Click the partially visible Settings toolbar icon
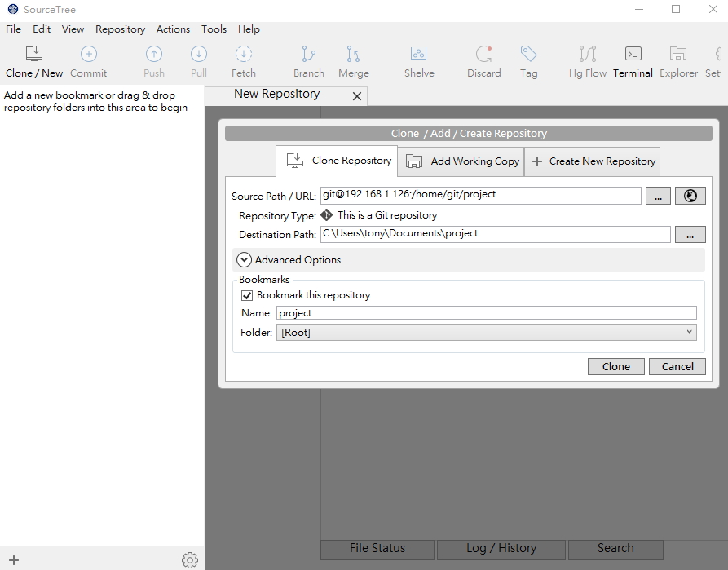This screenshot has height=570, width=728. point(719,55)
